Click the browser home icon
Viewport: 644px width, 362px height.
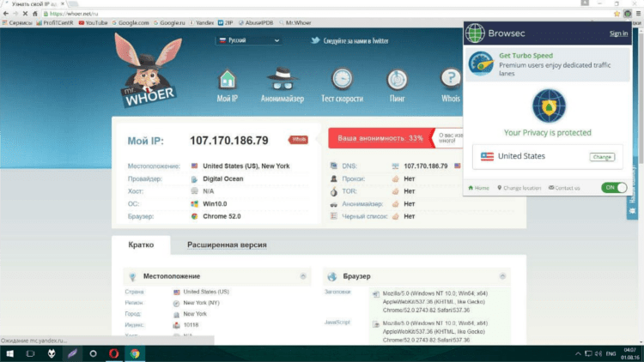click(35, 14)
